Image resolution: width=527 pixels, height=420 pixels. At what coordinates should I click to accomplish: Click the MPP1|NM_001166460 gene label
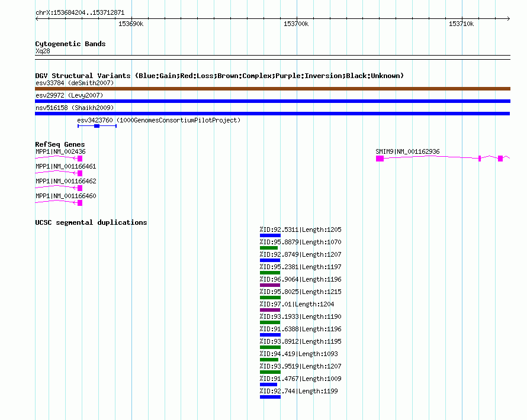[66, 196]
